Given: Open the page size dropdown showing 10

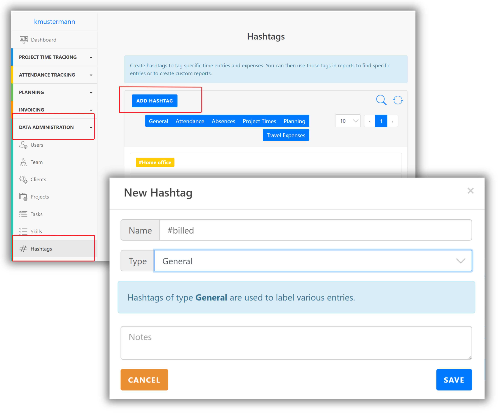Looking at the screenshot, I should click(348, 121).
